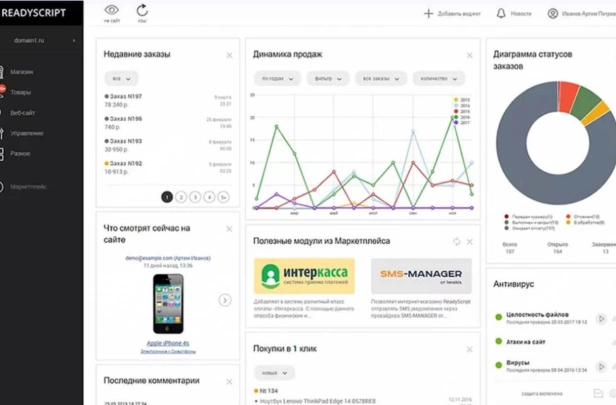This screenshot has width=616, height=405.
Task: Click the refresh cache icon
Action: click(x=142, y=10)
